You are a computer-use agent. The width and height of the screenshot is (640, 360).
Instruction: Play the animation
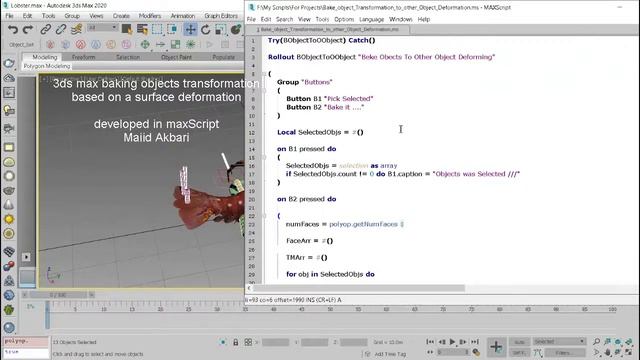[452, 342]
